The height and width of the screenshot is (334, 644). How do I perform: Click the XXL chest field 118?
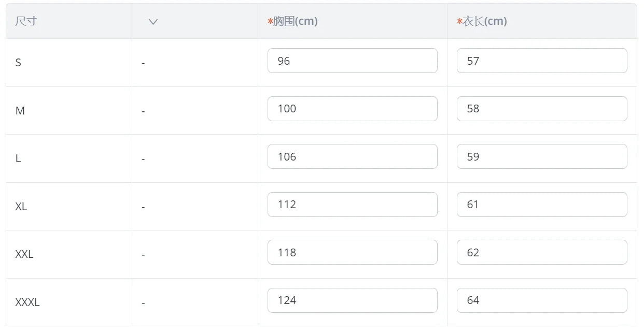pos(352,253)
